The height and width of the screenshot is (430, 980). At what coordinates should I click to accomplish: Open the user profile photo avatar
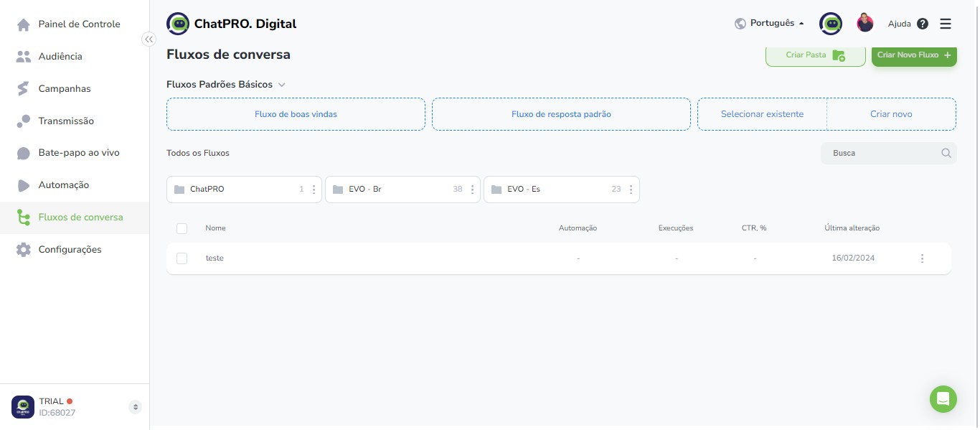(x=865, y=23)
